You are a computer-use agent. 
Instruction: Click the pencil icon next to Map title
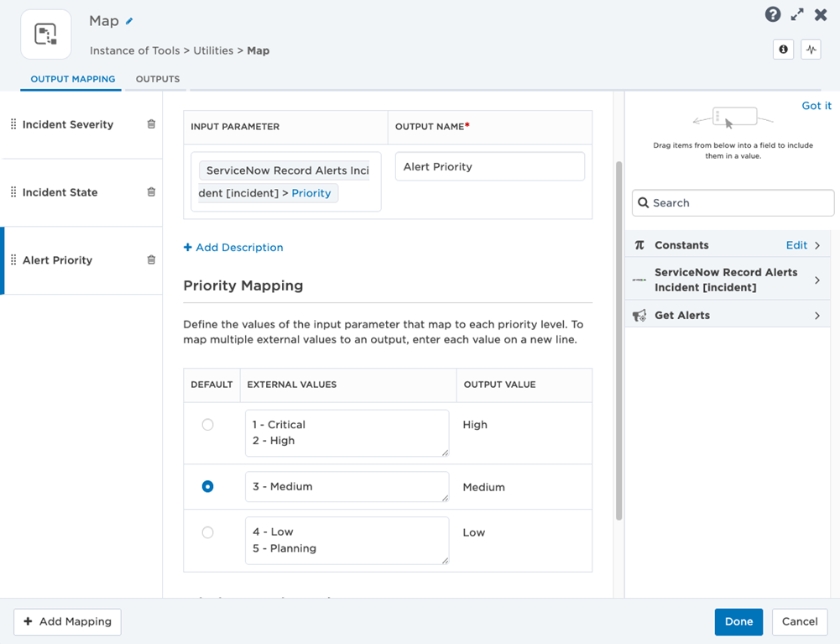tap(129, 22)
